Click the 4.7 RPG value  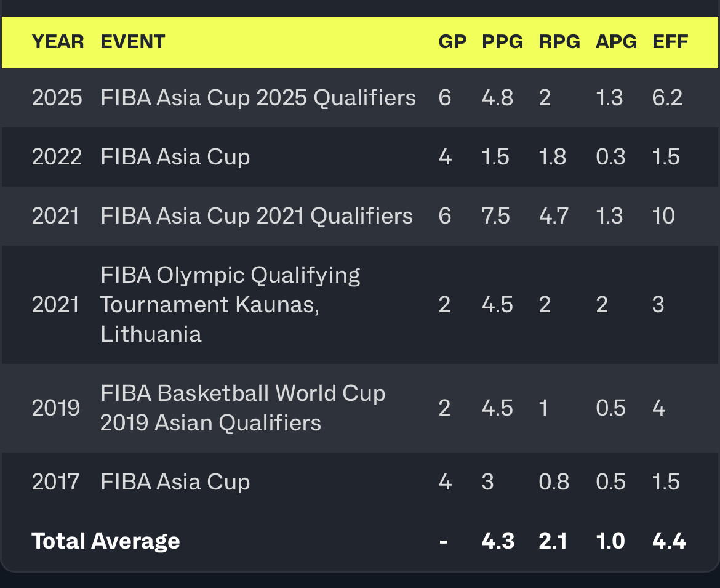[x=553, y=216]
